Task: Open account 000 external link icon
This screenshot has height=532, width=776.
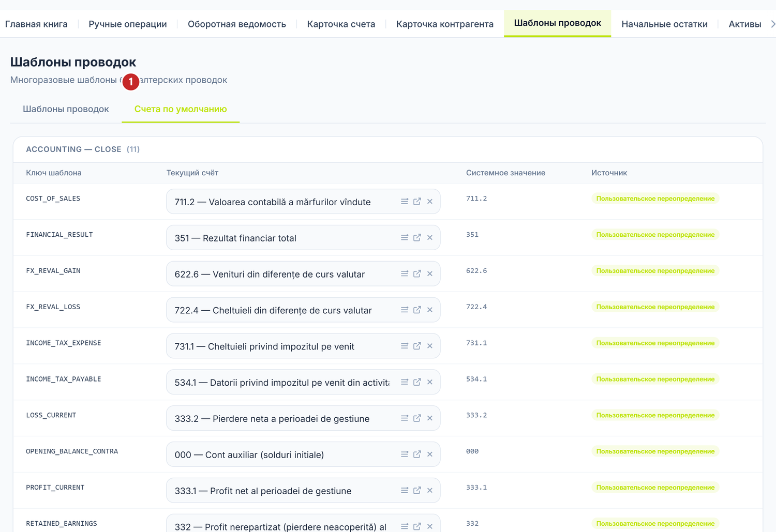Action: pyautogui.click(x=417, y=454)
